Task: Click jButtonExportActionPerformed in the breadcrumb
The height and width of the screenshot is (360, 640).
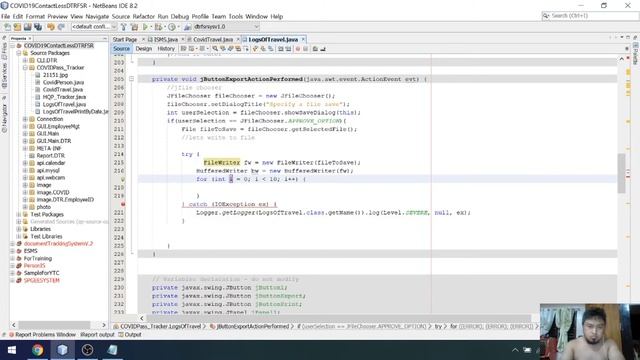Action: [252, 327]
